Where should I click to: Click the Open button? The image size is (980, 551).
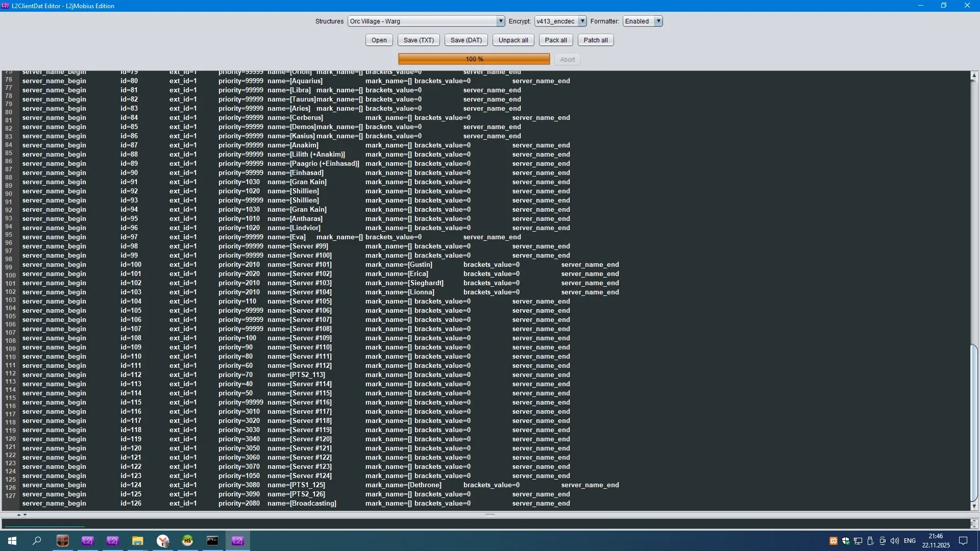tap(379, 40)
